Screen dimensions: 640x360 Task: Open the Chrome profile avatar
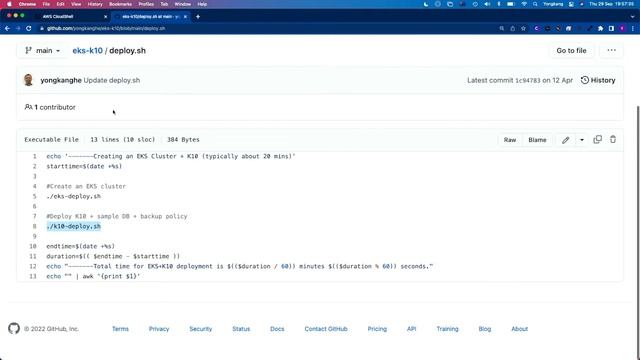[622, 29]
